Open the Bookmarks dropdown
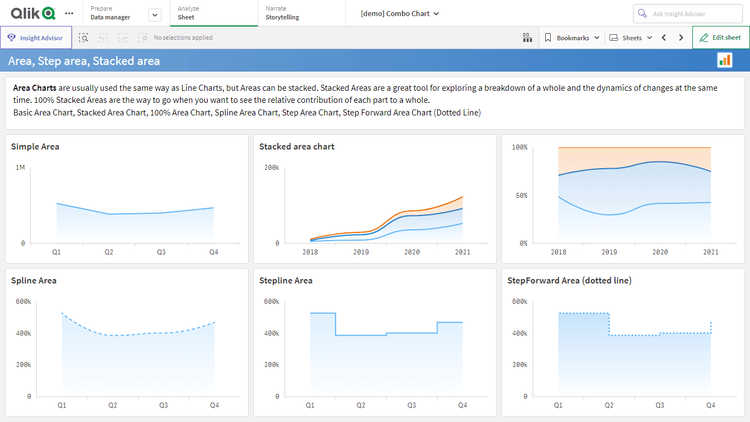750x422 pixels. (571, 37)
